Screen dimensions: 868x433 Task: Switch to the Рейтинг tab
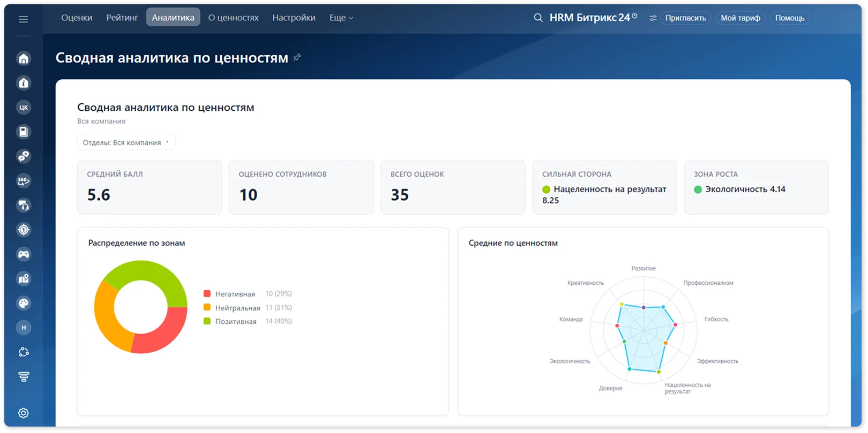(x=122, y=18)
